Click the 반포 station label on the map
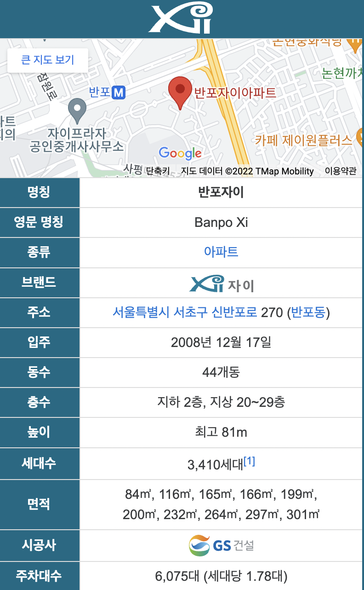The image size is (364, 590). pos(100,93)
